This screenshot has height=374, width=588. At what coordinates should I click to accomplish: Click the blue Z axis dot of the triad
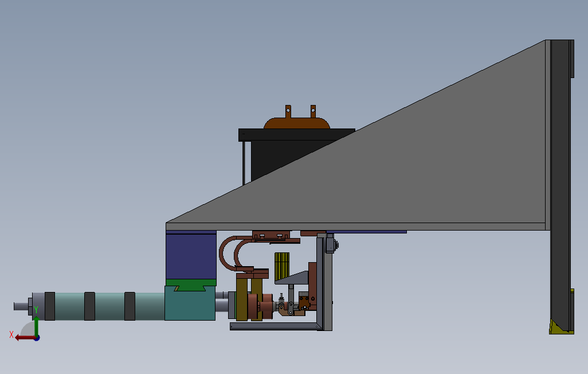(37, 338)
